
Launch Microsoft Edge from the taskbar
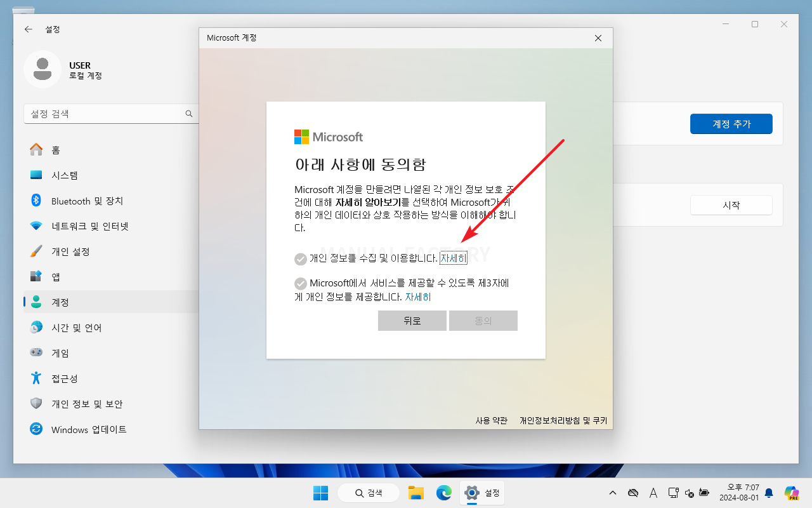[443, 493]
